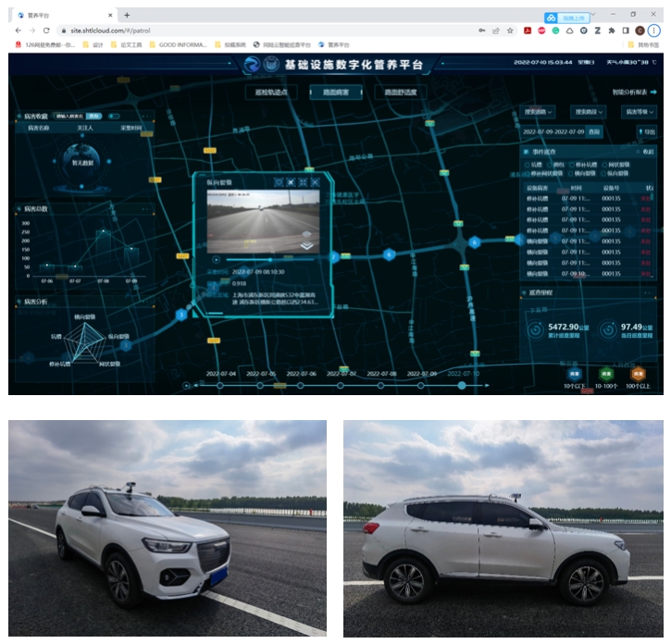
Task: Close the 纵向裂缝 video popup
Action: click(315, 182)
